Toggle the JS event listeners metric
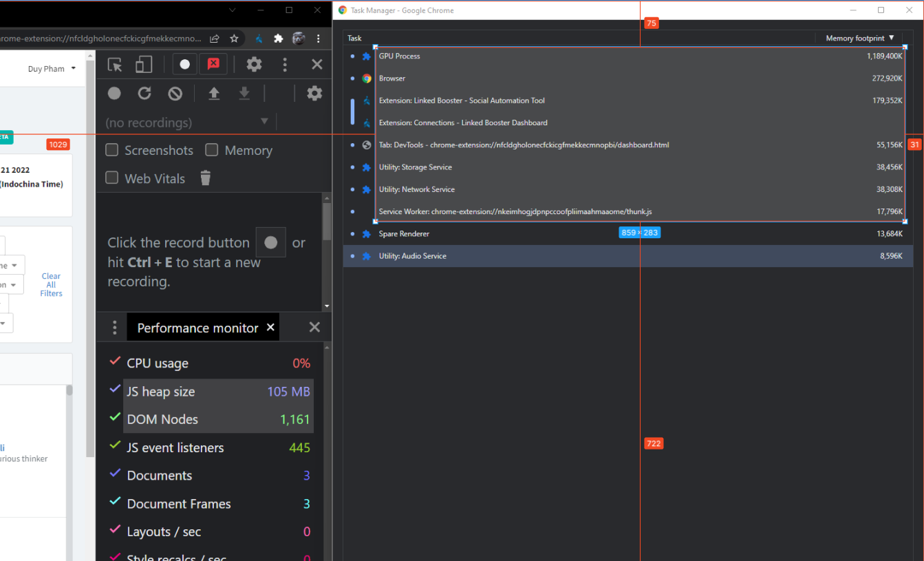This screenshot has width=924, height=561. click(x=116, y=446)
